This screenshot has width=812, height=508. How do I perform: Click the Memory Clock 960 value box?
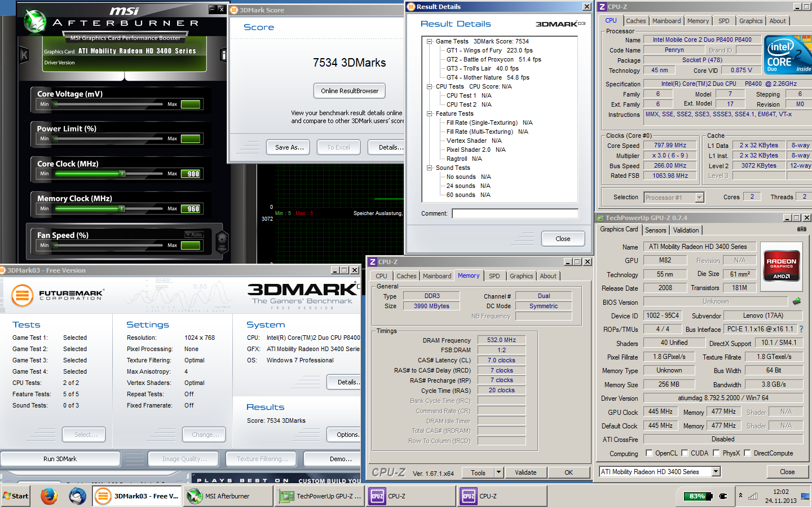pos(191,209)
